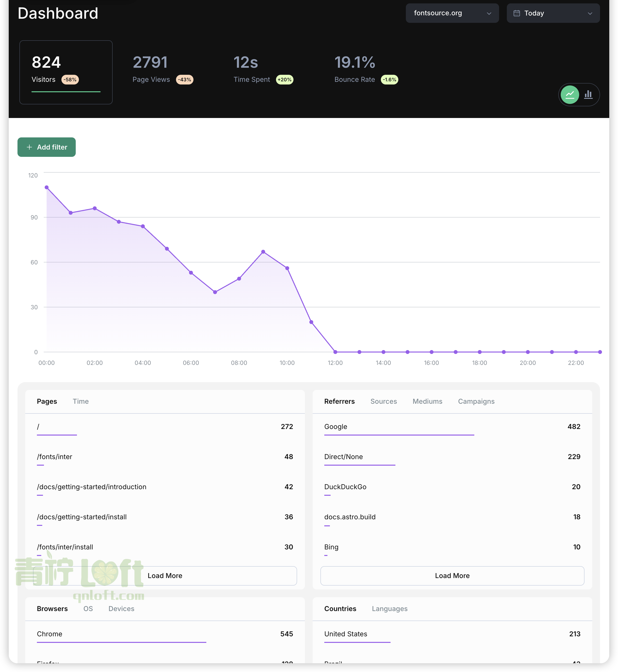Click the Add filter button
The image size is (618, 672).
tap(47, 147)
